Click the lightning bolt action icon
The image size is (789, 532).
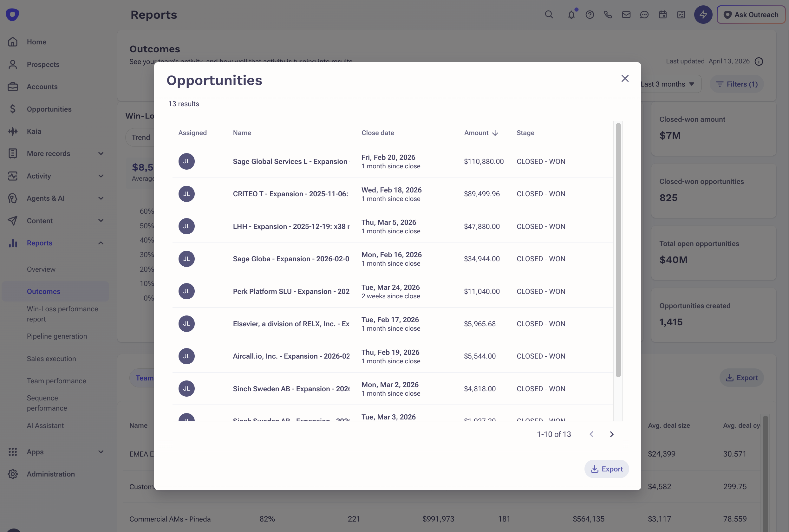[703, 15]
